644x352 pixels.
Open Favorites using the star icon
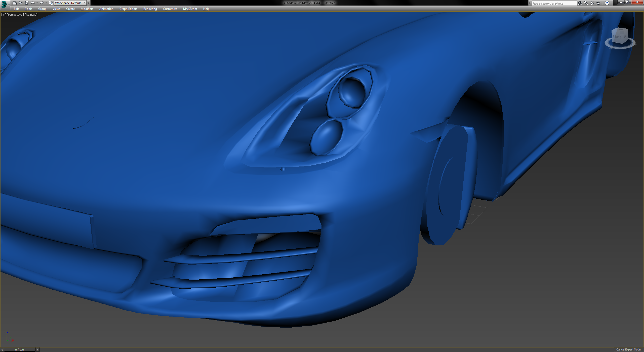coord(598,3)
